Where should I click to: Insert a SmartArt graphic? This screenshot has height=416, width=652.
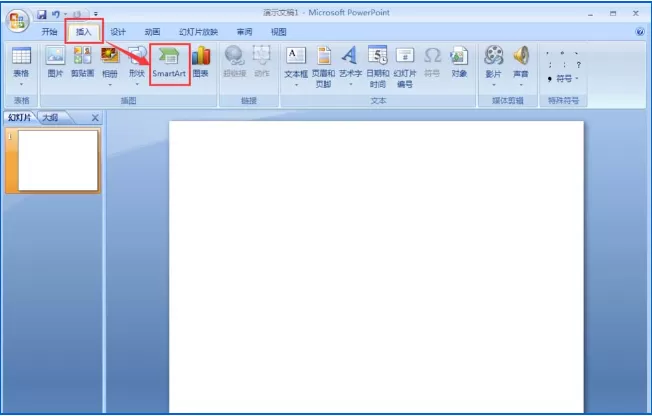(169, 63)
